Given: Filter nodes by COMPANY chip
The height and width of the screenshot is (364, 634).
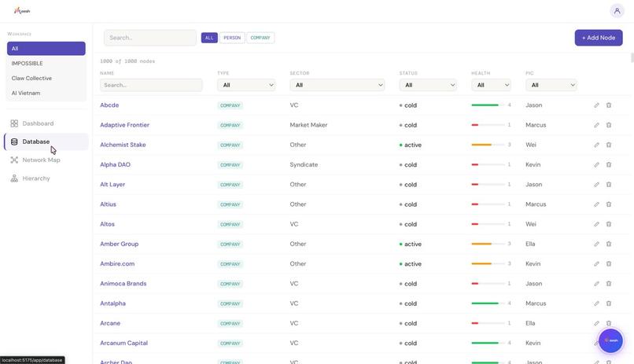Looking at the screenshot, I should 260,38.
